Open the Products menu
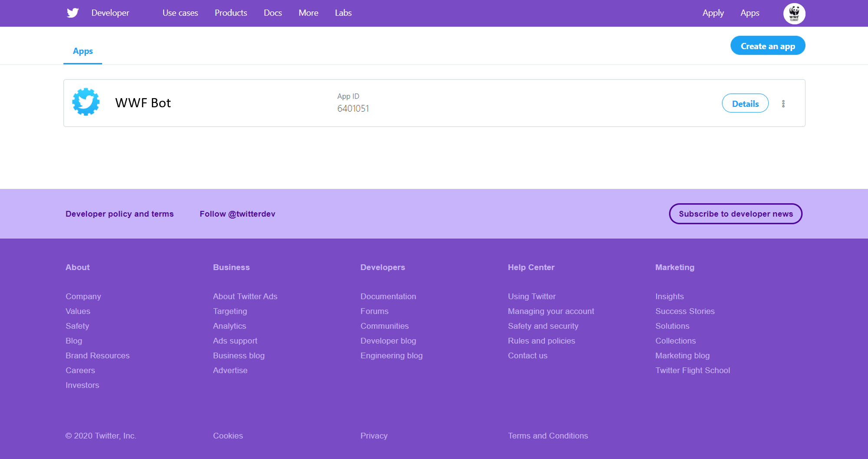 [x=231, y=13]
